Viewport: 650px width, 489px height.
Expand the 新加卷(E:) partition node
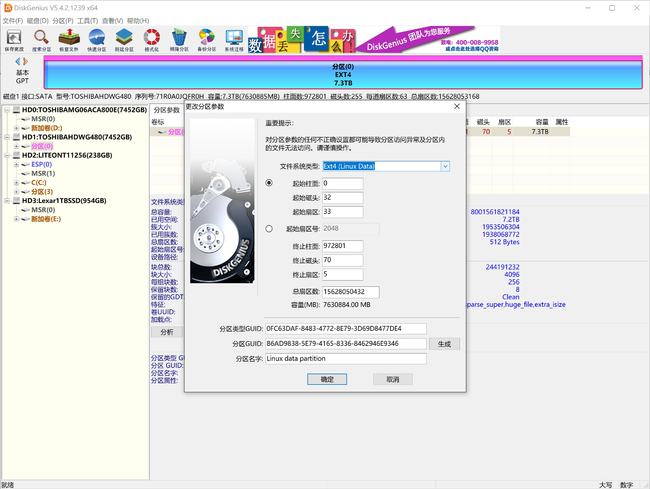(16, 219)
